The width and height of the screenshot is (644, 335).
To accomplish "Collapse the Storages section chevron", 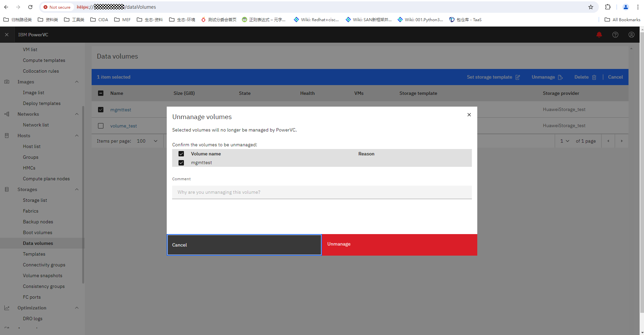I will (77, 189).
